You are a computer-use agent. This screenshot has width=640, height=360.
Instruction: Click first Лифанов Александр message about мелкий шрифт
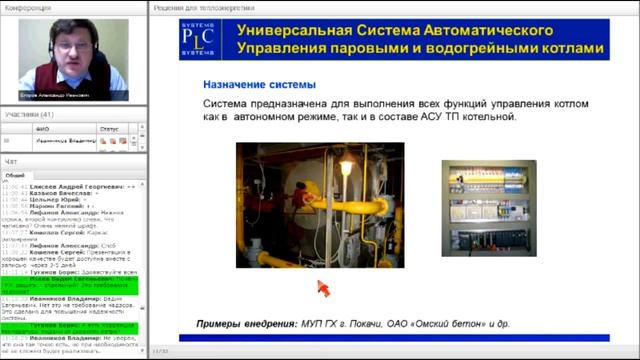click(64, 219)
